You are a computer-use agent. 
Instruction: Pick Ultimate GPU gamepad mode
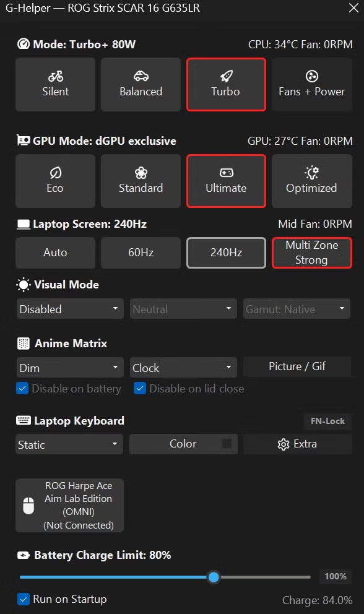226,181
